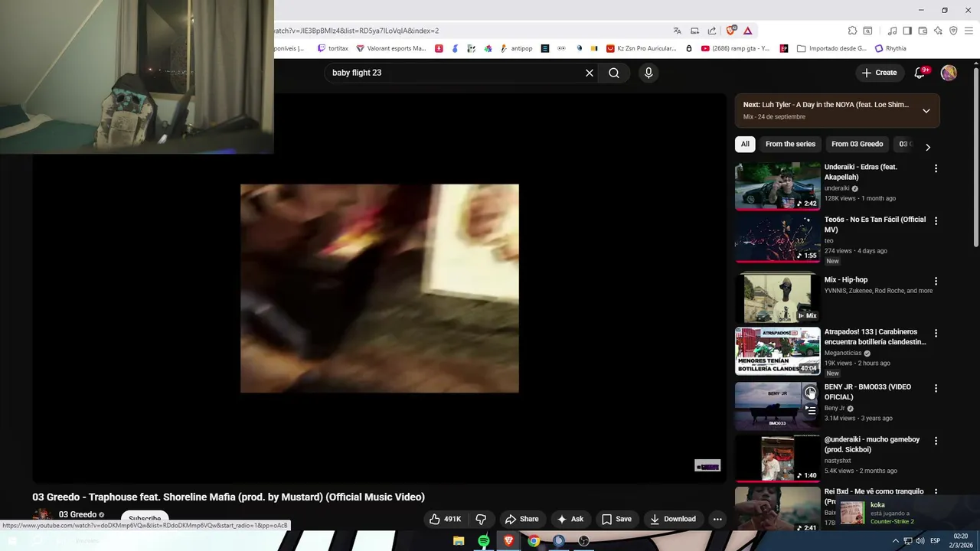Open options for mucho gameboy video
This screenshot has width=980, height=551.
936,442
